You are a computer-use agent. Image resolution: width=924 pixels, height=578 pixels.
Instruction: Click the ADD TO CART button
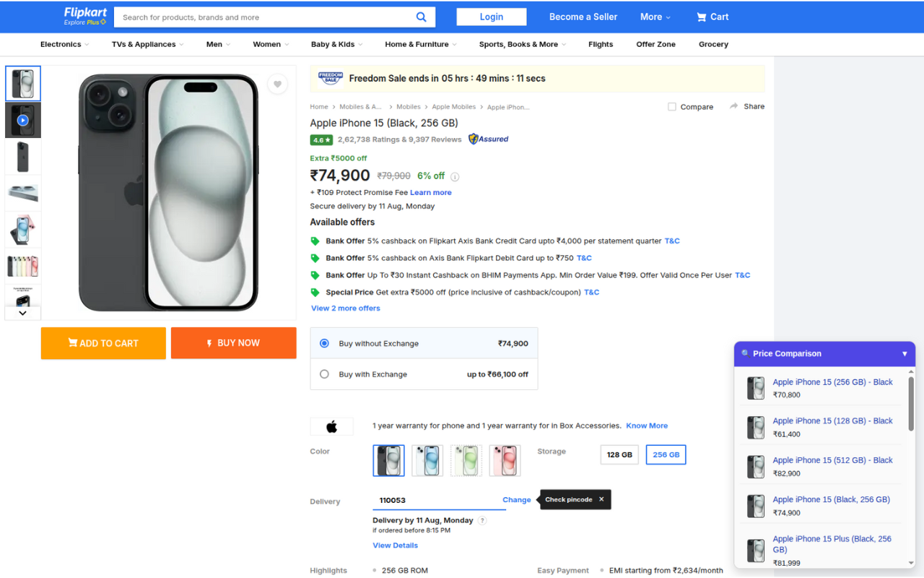tap(103, 343)
